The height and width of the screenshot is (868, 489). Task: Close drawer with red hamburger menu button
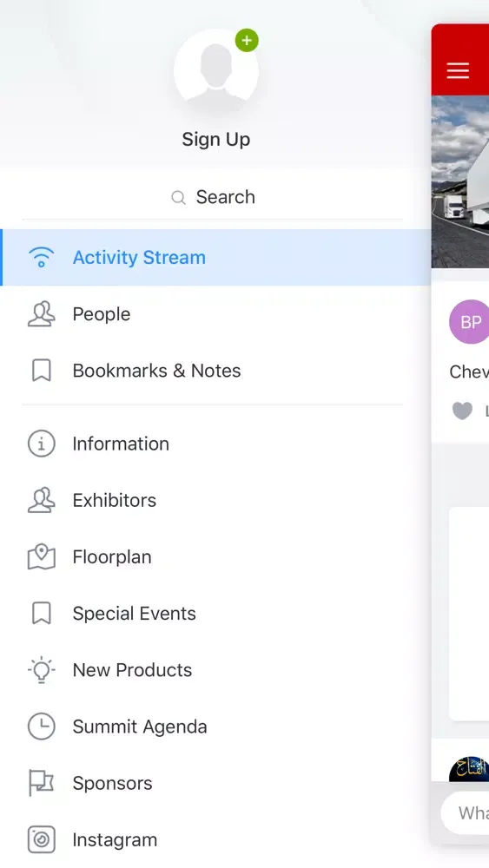click(x=458, y=71)
